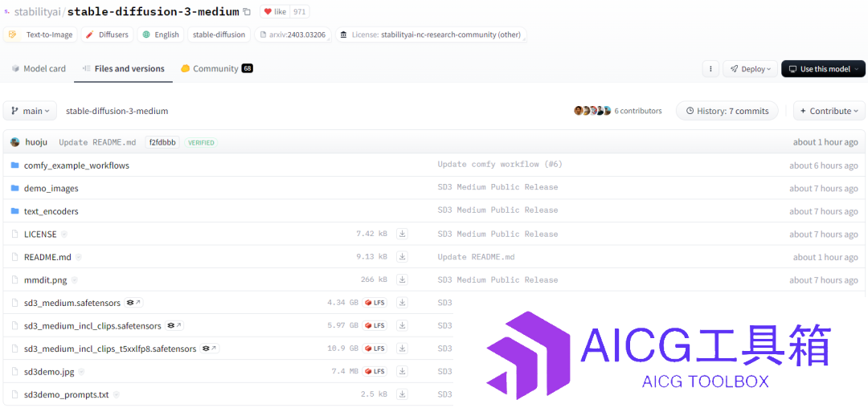Expand the Use this model dropdown

pyautogui.click(x=823, y=69)
